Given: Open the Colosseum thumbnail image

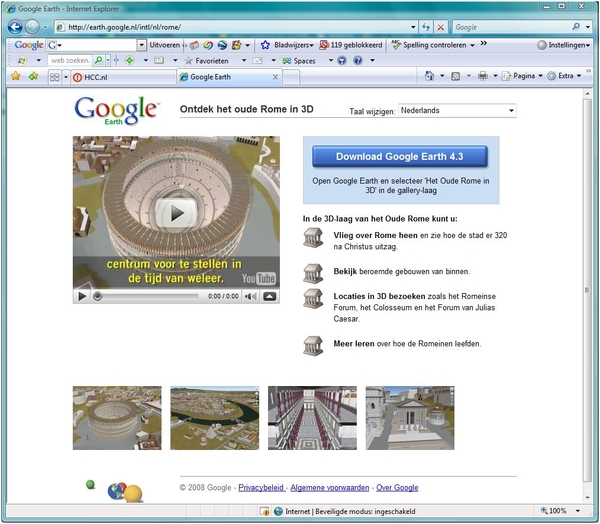Looking at the screenshot, I should click(x=117, y=418).
